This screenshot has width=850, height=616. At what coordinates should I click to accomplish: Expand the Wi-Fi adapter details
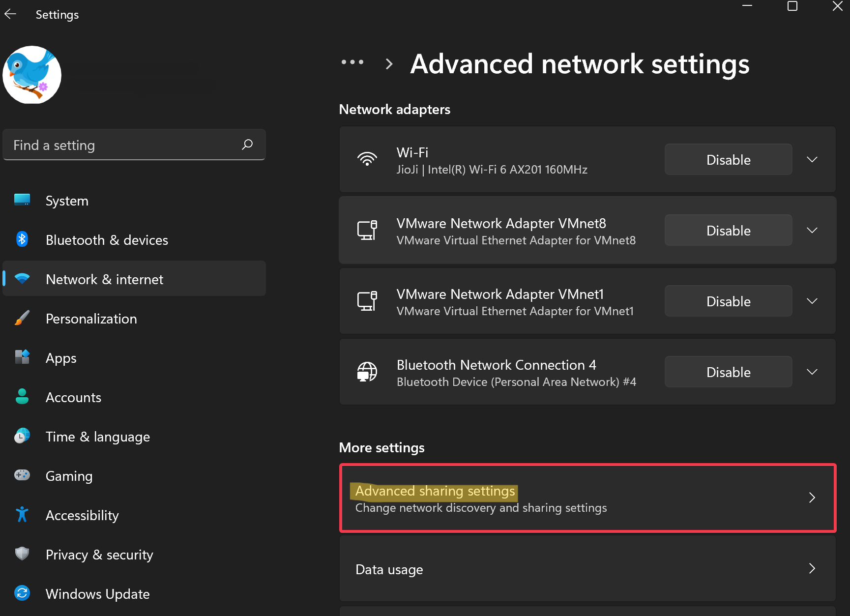coord(812,160)
